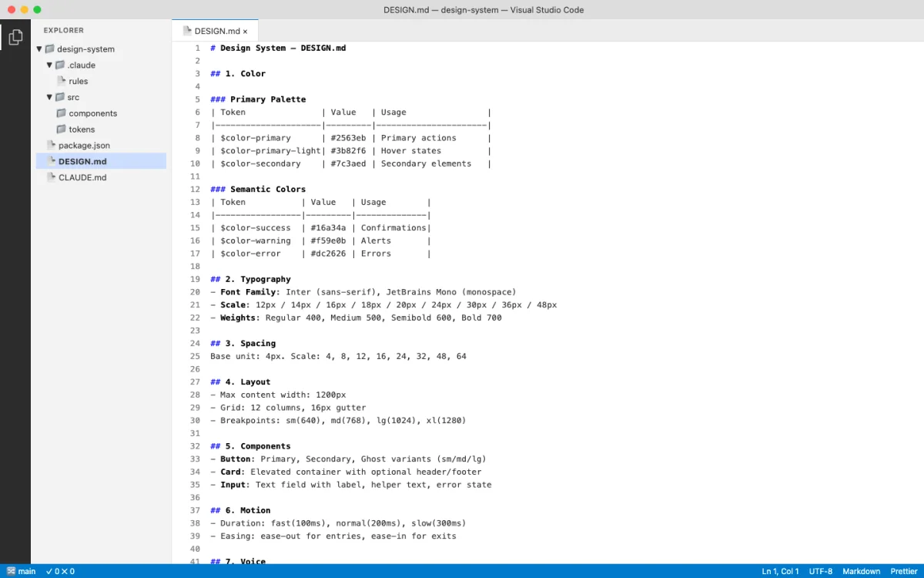924x578 pixels.
Task: Open CLAUDE.md from the explorer
Action: 82,177
